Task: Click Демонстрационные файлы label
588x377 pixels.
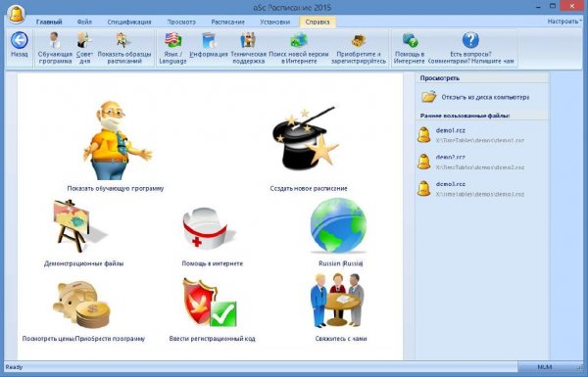Action: [83, 263]
